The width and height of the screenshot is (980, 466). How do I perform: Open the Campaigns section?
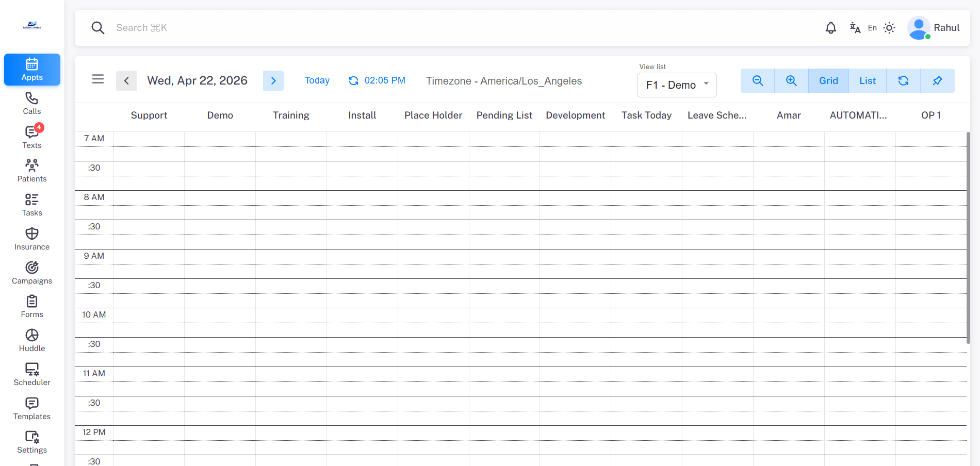pyautogui.click(x=31, y=272)
